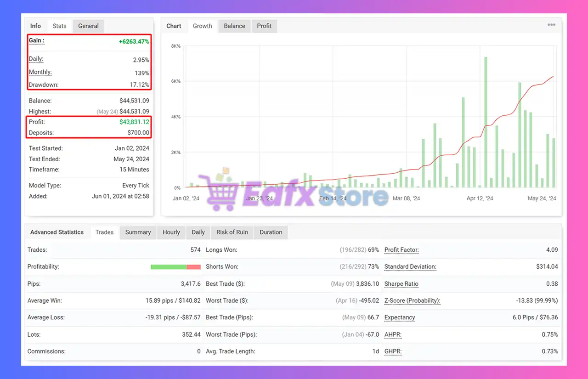Select the Balance chart tab
The width and height of the screenshot is (588, 379).
tap(234, 26)
